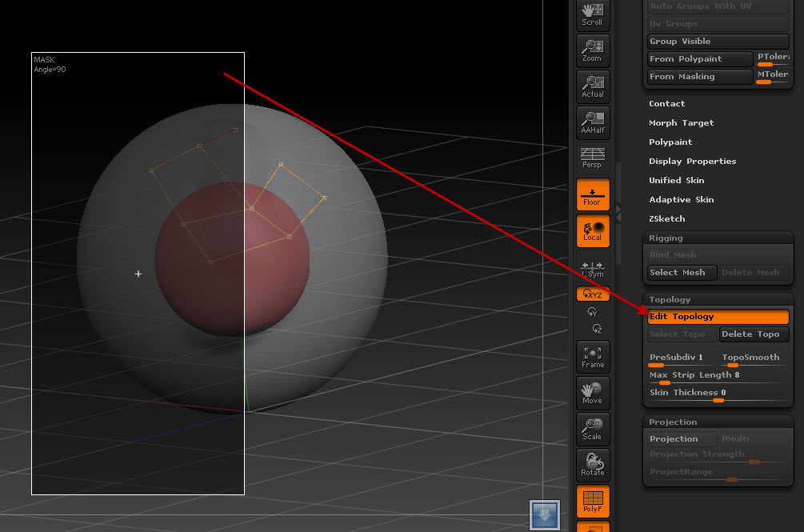Click the Zoom canvas icon
Image resolution: width=804 pixels, height=532 pixels.
coord(592,50)
